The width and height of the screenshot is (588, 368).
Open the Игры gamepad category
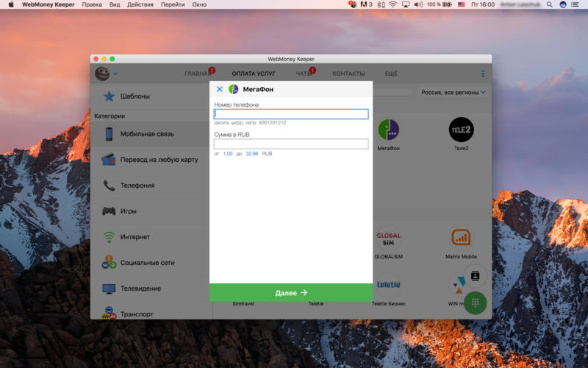[151, 211]
